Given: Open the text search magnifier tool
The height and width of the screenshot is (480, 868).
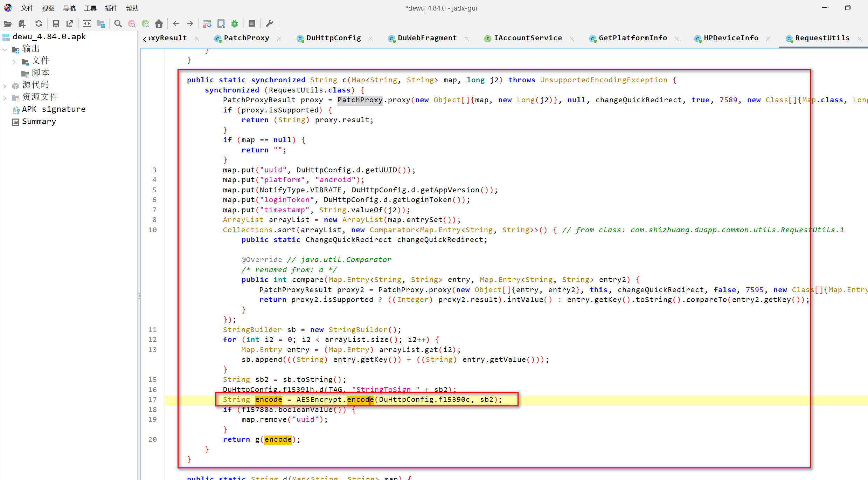Looking at the screenshot, I should [118, 24].
